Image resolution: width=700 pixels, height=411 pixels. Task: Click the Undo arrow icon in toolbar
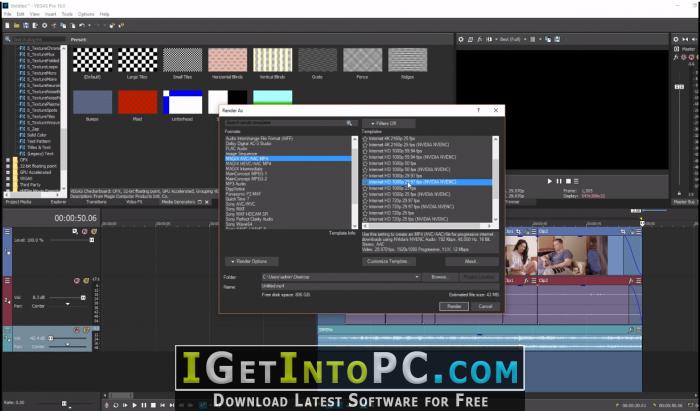82,26
